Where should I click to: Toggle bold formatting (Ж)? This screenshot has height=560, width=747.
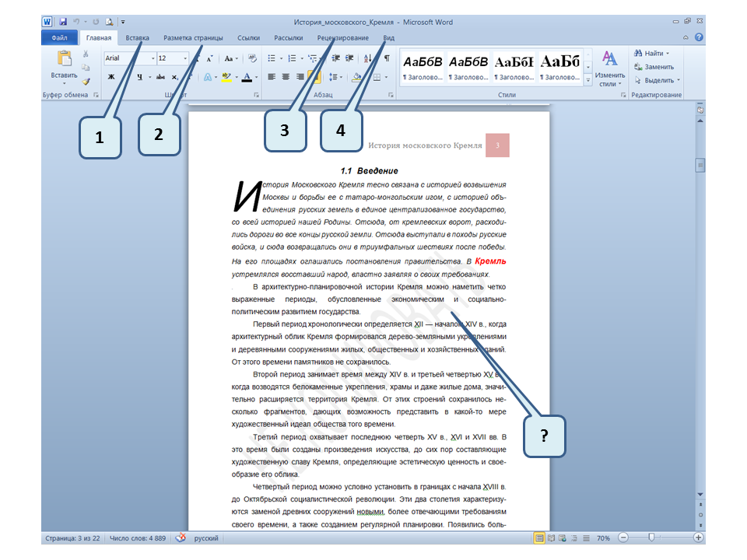point(111,77)
